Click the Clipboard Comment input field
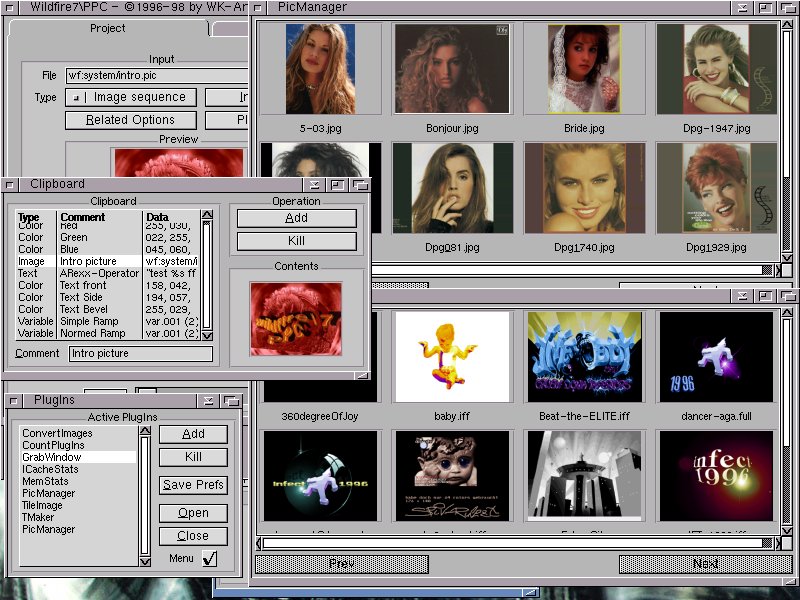Screen dimensions: 800x600 [x=140, y=354]
